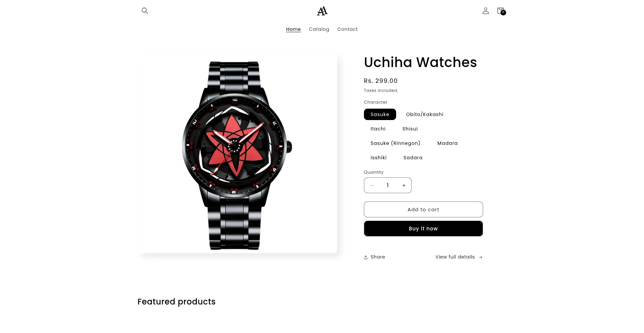Image resolution: width=644 pixels, height=333 pixels.
Task: Go to the Catalog menu item
Action: coord(319,29)
